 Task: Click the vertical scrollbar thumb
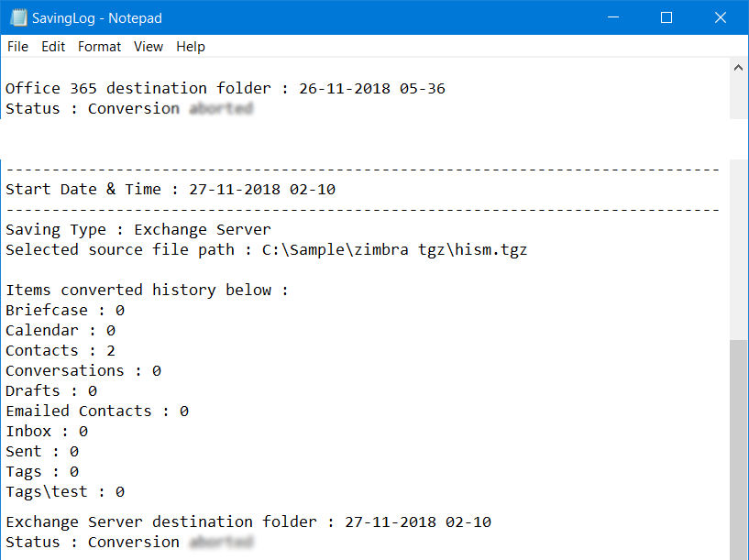[x=738, y=450]
